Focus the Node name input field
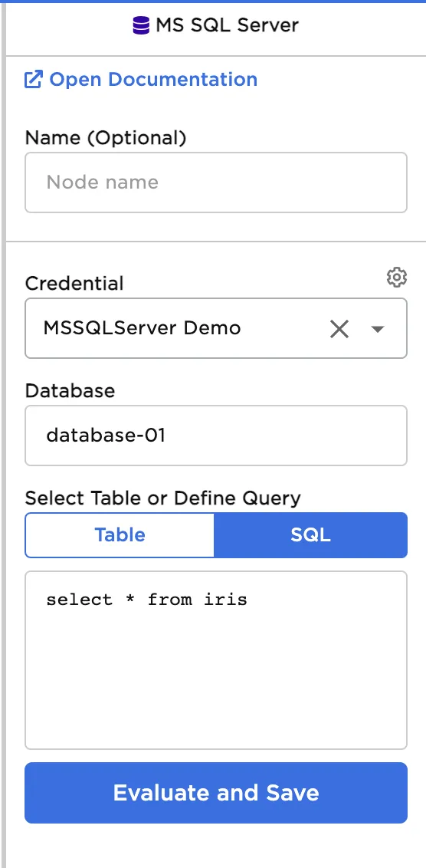 tap(216, 182)
